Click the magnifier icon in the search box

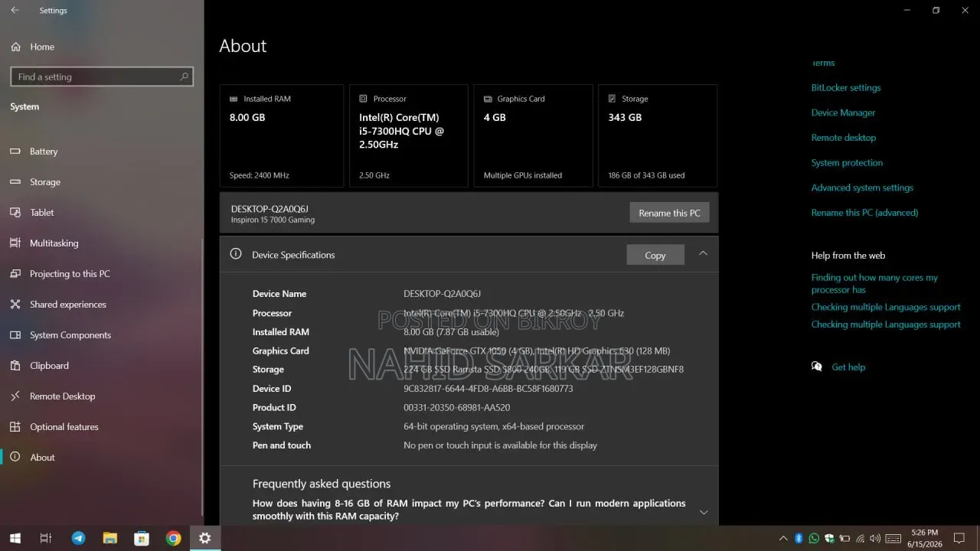coord(184,77)
